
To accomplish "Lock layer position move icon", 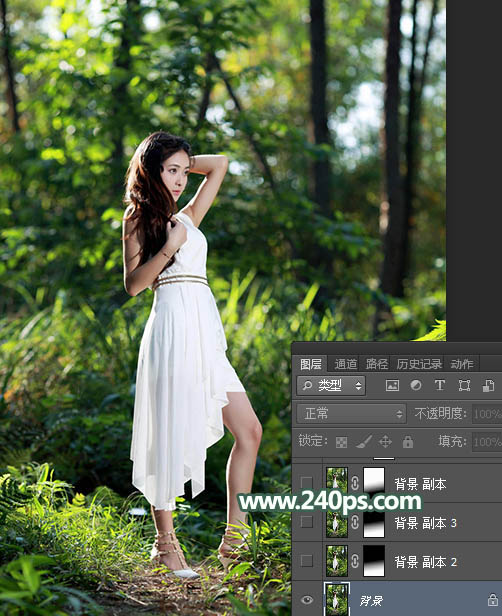I will coord(385,442).
